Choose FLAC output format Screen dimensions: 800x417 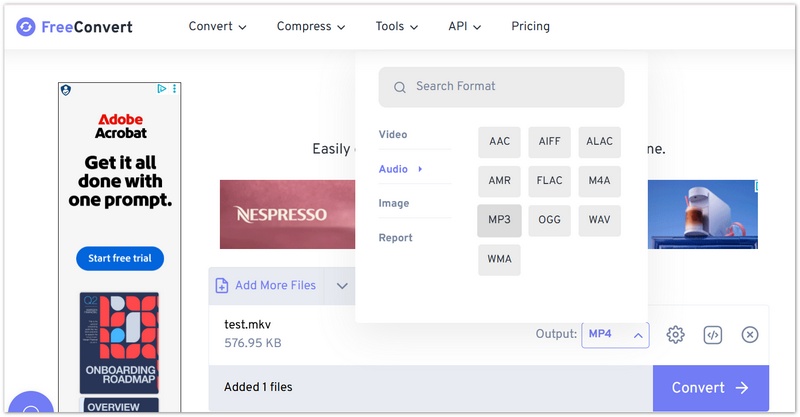[549, 181]
